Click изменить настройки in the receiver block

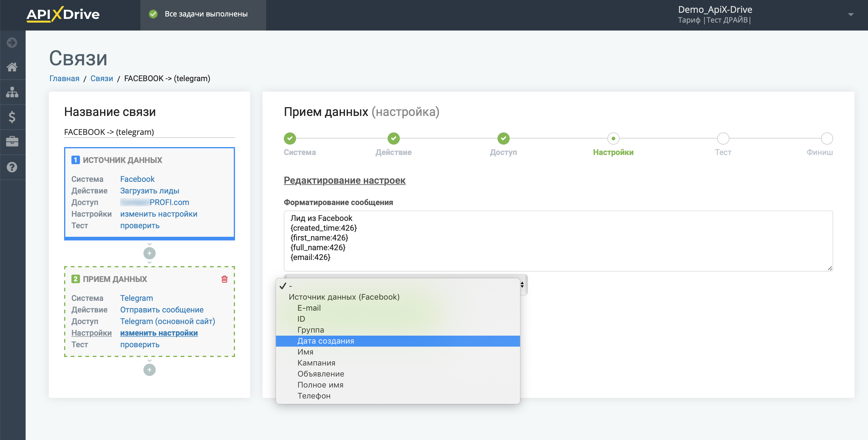(159, 333)
